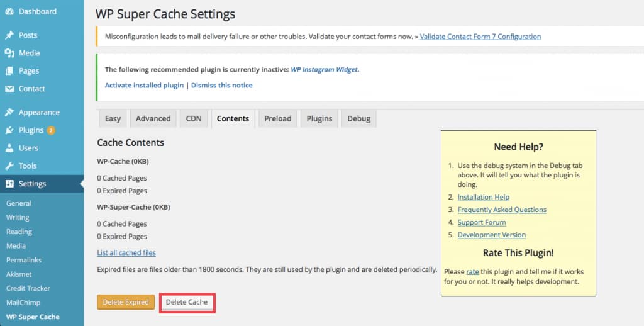Open the Tools menu

(28, 166)
